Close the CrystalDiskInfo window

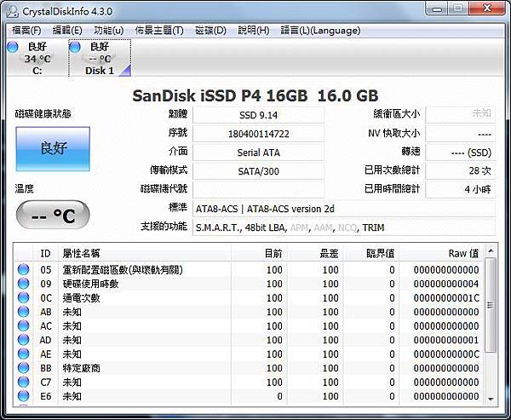point(487,9)
